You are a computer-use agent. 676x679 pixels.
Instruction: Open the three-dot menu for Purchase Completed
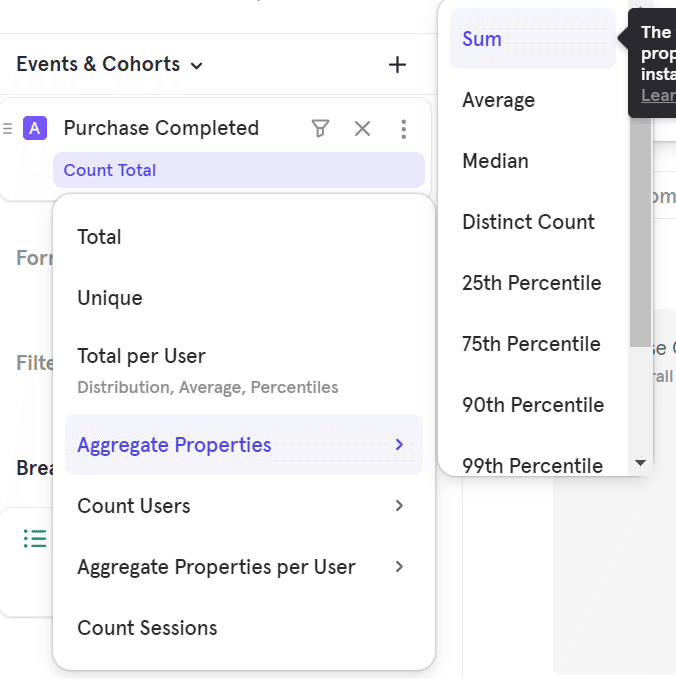pos(404,129)
